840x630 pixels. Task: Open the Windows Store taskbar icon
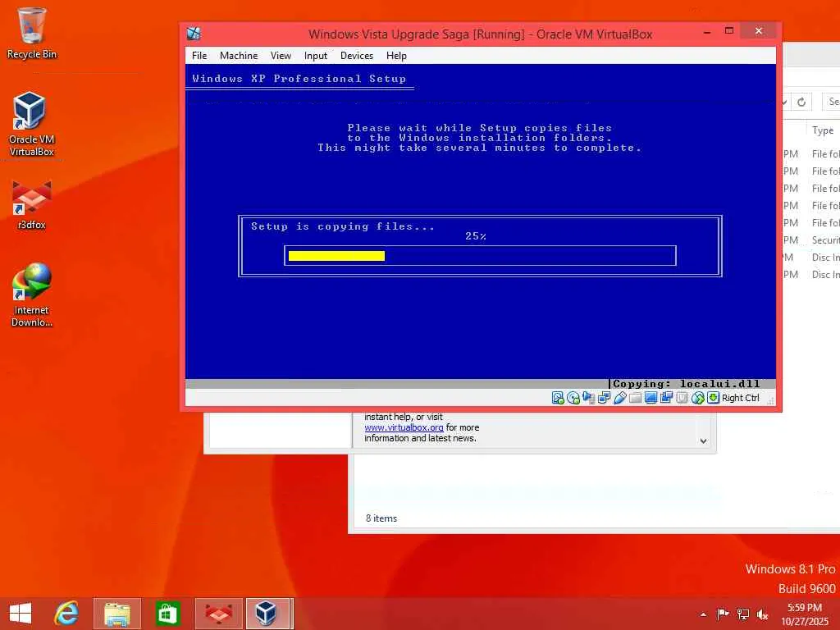point(167,614)
